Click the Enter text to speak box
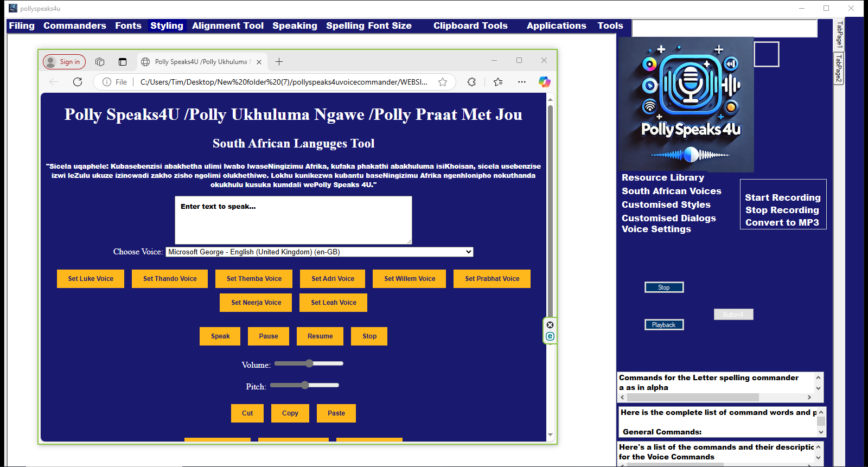The image size is (868, 467). (293, 220)
